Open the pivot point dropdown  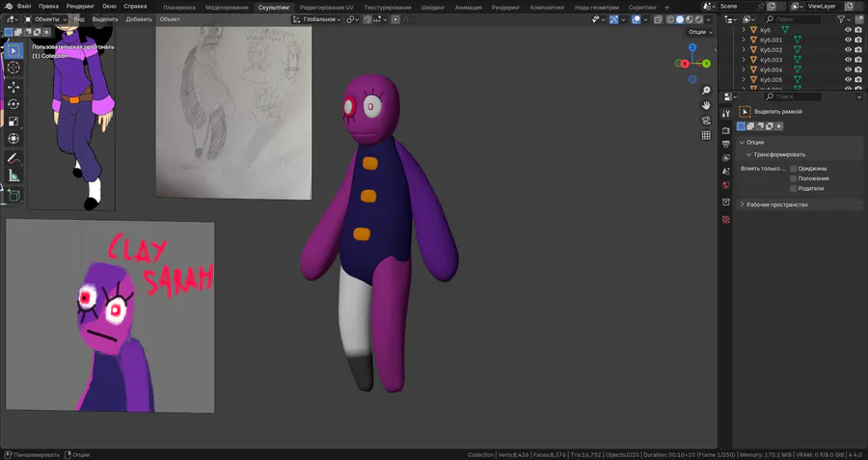pyautogui.click(x=353, y=19)
